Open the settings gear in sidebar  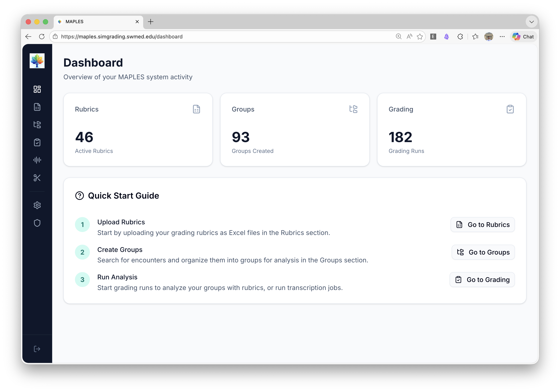tap(37, 205)
